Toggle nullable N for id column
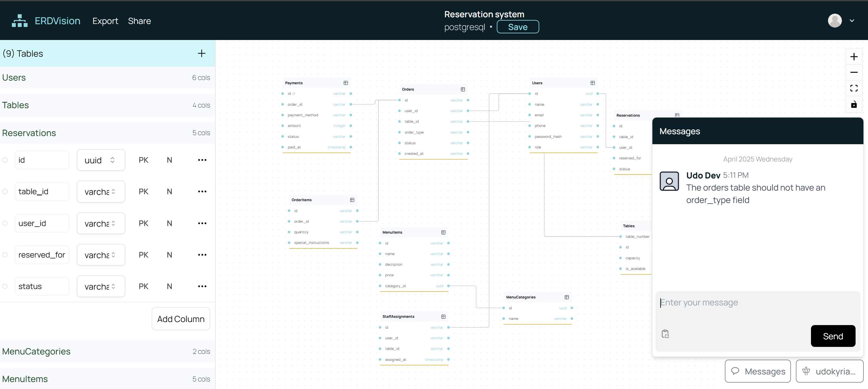 (170, 160)
